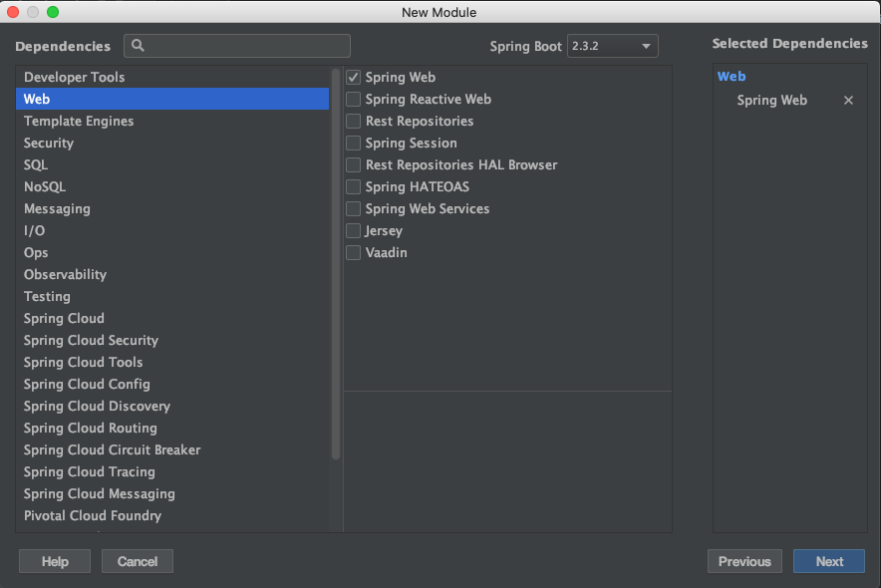The height and width of the screenshot is (588, 881).
Task: Select the Observability category
Action: tap(172, 274)
